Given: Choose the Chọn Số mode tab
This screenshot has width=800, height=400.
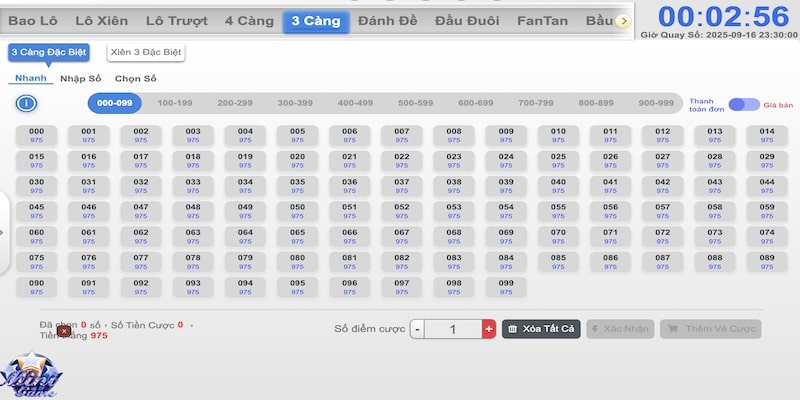Looking at the screenshot, I should pyautogui.click(x=135, y=78).
